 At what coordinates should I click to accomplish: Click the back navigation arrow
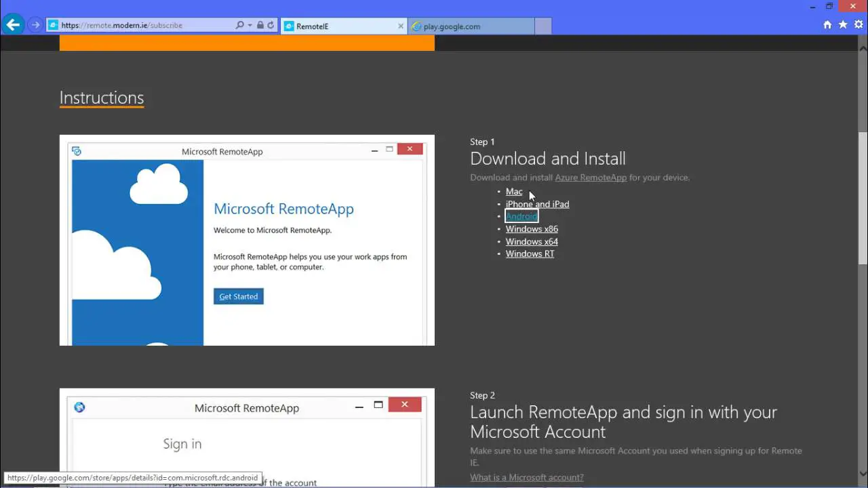click(13, 24)
